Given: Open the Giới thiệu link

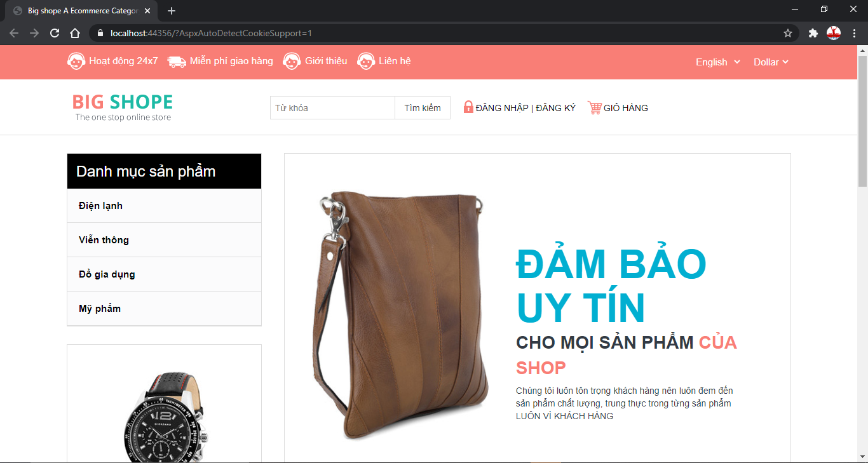Looking at the screenshot, I should pyautogui.click(x=326, y=61).
